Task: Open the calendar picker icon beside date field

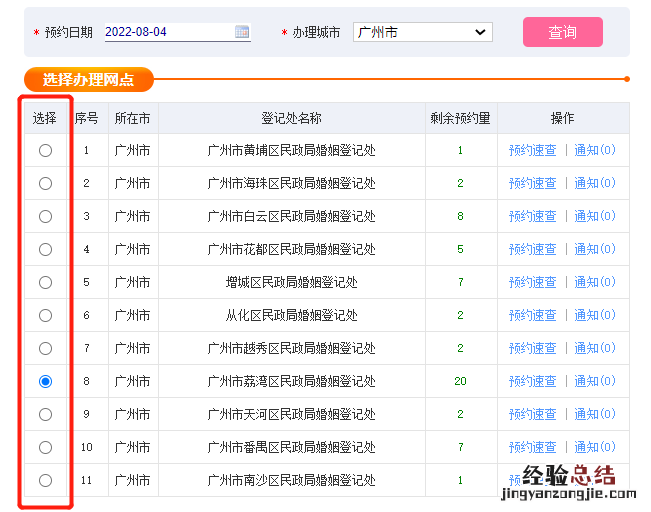Action: (242, 32)
